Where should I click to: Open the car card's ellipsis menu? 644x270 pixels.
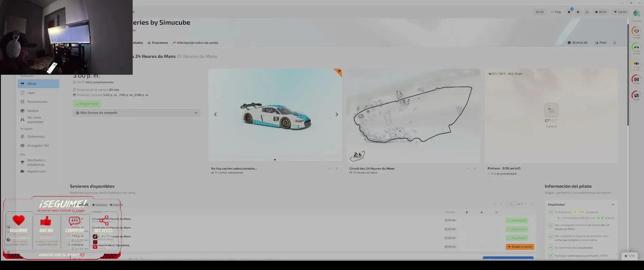coord(329,168)
